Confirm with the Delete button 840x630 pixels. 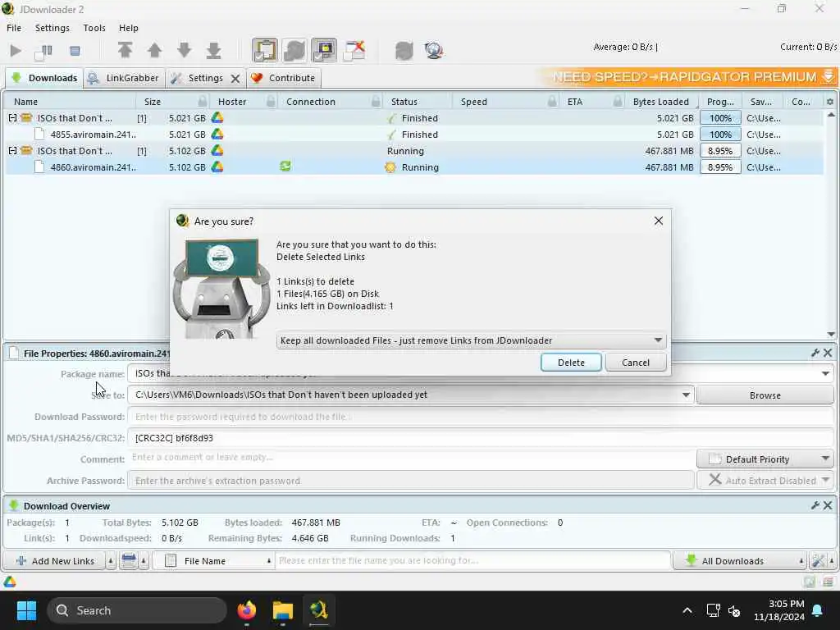571,363
